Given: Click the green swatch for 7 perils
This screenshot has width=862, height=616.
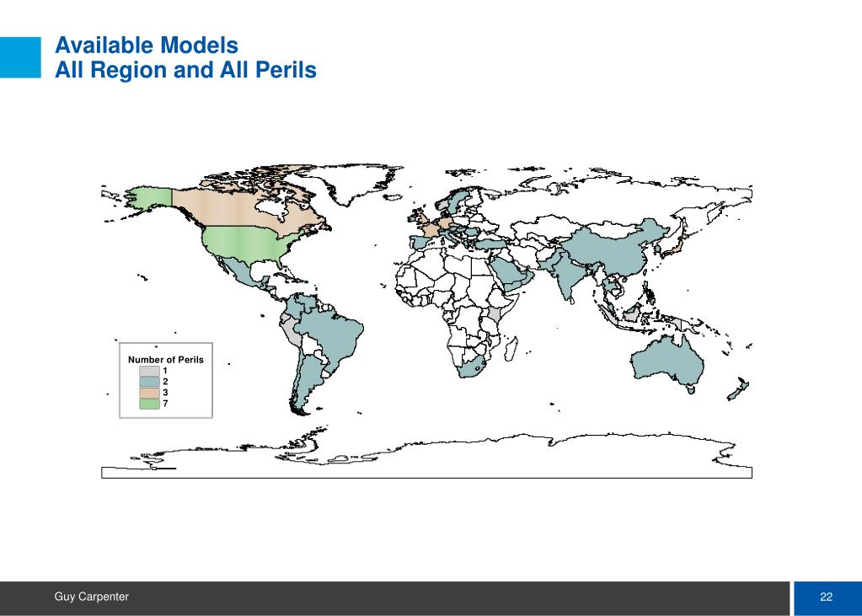Looking at the screenshot, I should 149,404.
